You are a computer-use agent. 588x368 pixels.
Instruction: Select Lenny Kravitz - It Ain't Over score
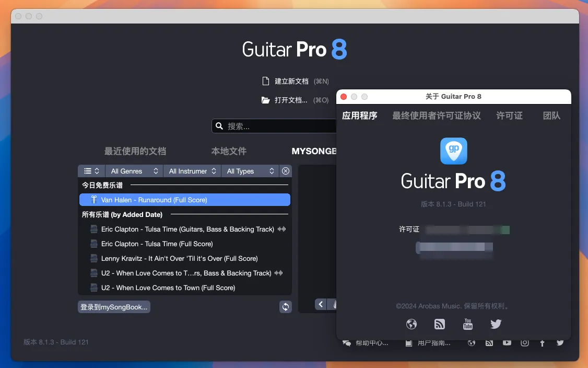click(179, 258)
